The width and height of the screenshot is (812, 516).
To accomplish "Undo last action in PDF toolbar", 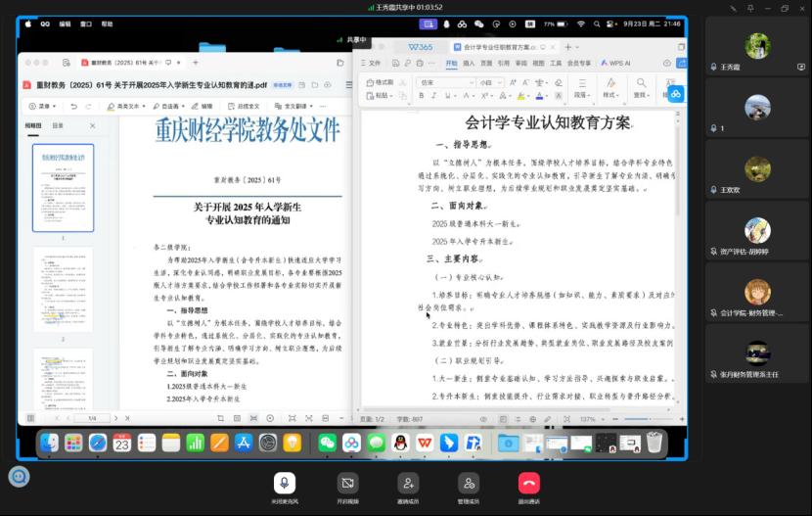I will tap(73, 106).
